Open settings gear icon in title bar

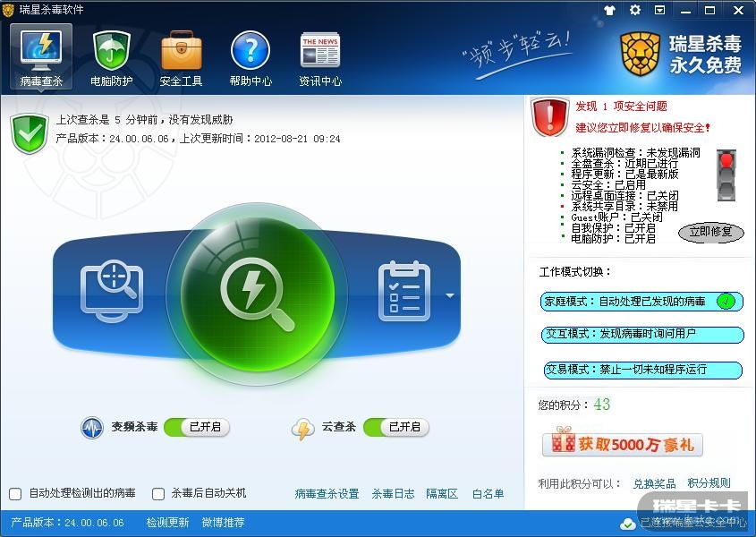[x=635, y=10]
